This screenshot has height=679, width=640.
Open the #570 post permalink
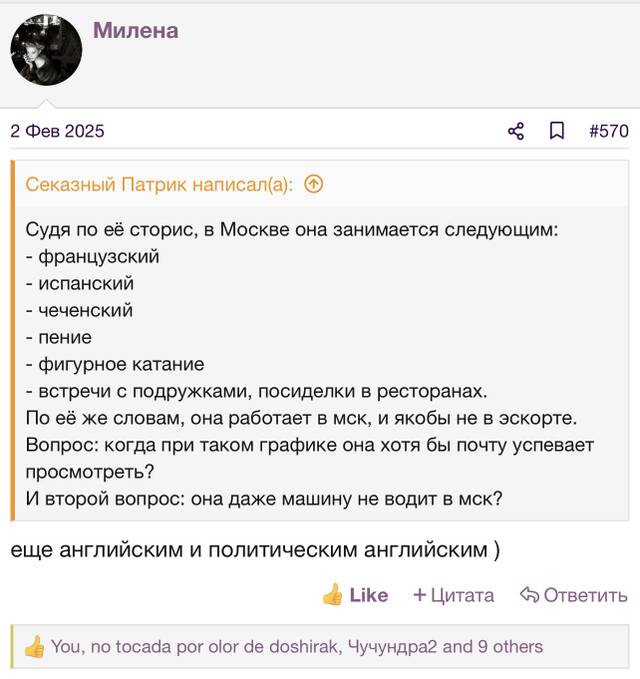click(609, 131)
